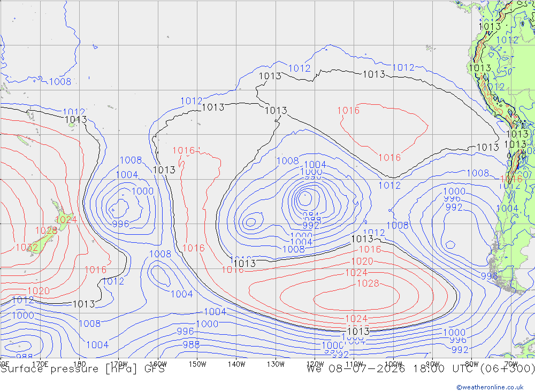Click the 140W longitude label
The image size is (535, 392).
[236, 364]
